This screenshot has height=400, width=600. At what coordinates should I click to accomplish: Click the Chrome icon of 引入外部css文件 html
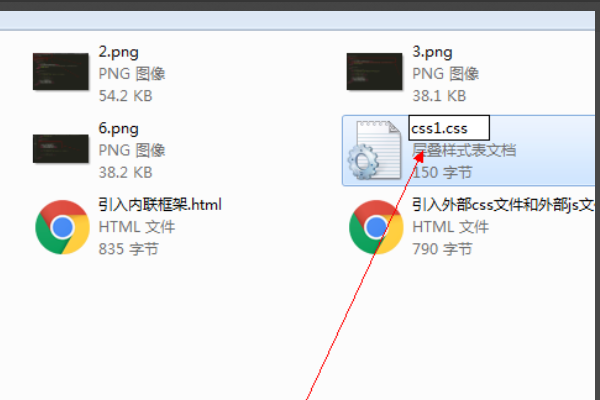[376, 227]
